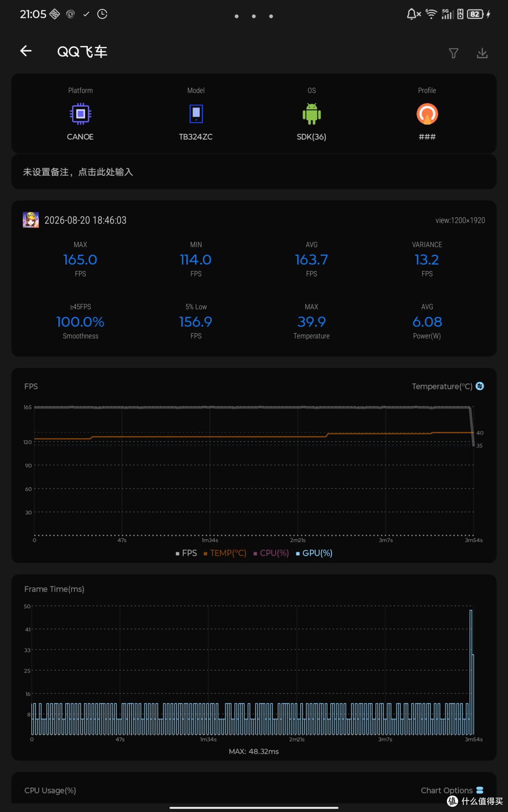Screen dimensions: 508x812
Task: Tap the 2m21s mark on FPS chart axis
Action: pyautogui.click(x=298, y=540)
